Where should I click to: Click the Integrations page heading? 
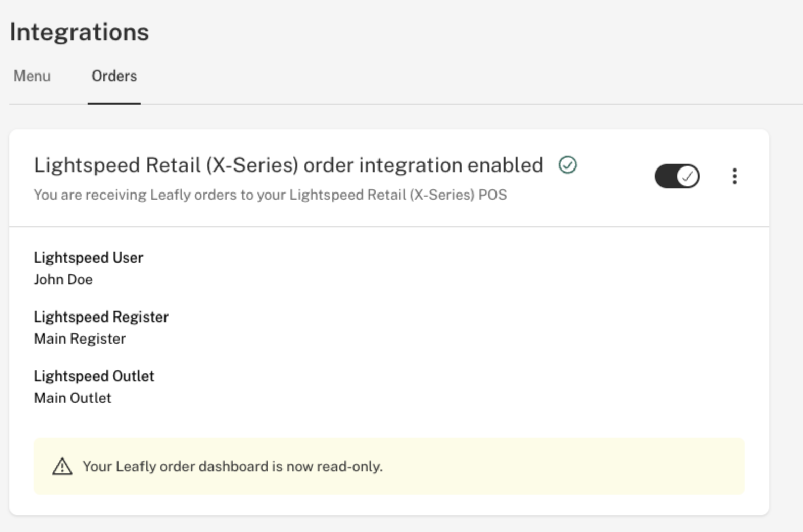tap(79, 32)
